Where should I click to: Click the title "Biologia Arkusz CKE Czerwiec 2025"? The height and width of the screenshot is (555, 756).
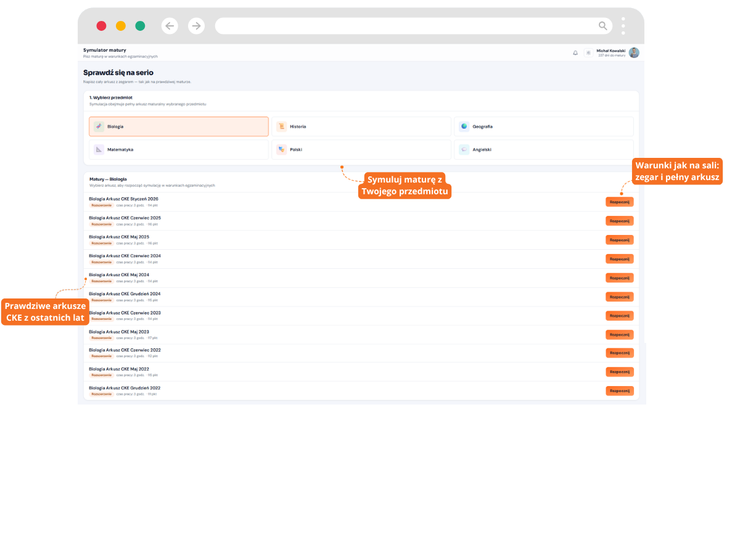tap(125, 218)
